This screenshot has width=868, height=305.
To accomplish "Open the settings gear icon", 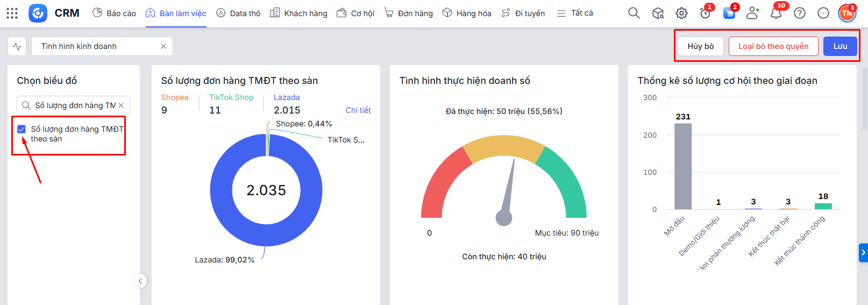I will tap(681, 13).
